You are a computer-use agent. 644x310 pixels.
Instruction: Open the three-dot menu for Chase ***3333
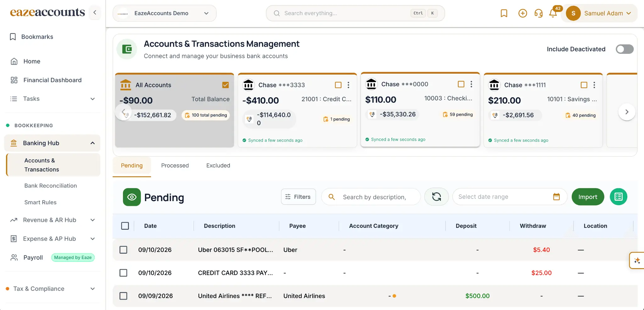pos(348,85)
